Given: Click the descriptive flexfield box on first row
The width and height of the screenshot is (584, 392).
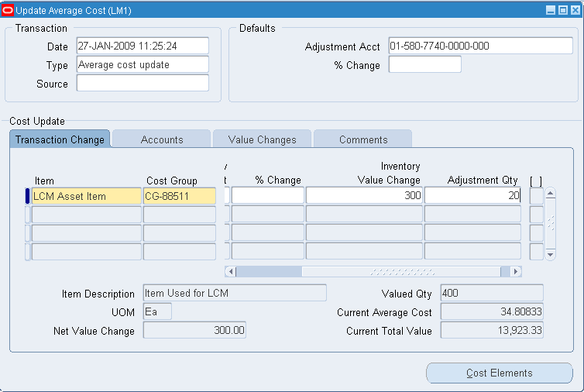Looking at the screenshot, I should tap(536, 196).
